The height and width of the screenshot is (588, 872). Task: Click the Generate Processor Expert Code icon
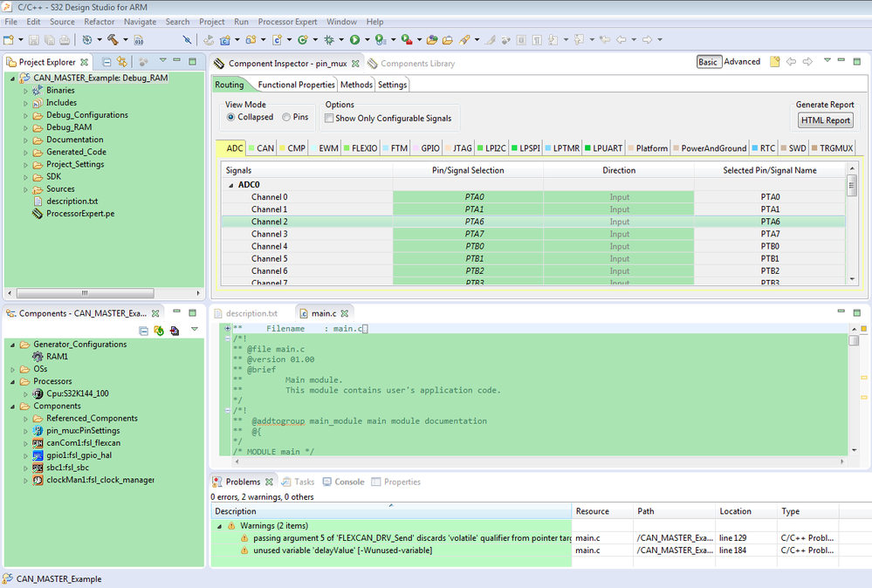(159, 331)
